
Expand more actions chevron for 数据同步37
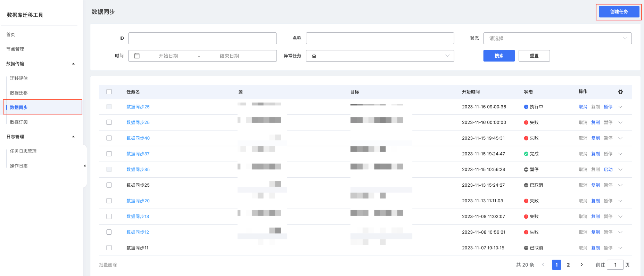(620, 154)
